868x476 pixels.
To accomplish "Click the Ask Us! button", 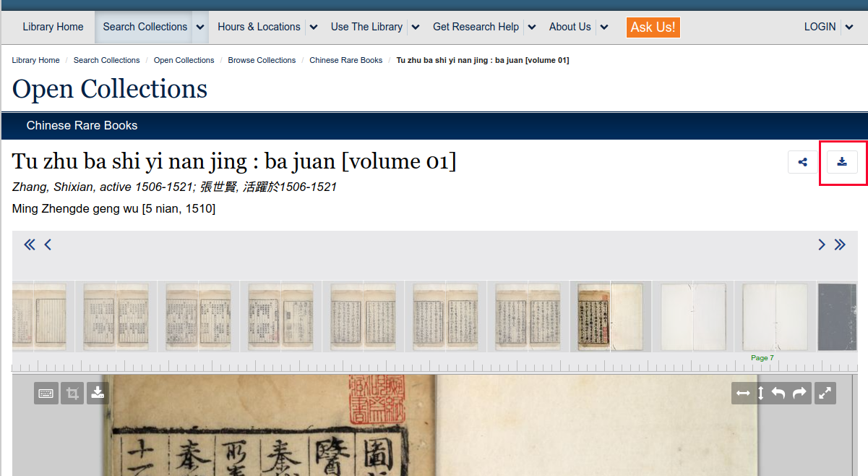I will (x=653, y=27).
